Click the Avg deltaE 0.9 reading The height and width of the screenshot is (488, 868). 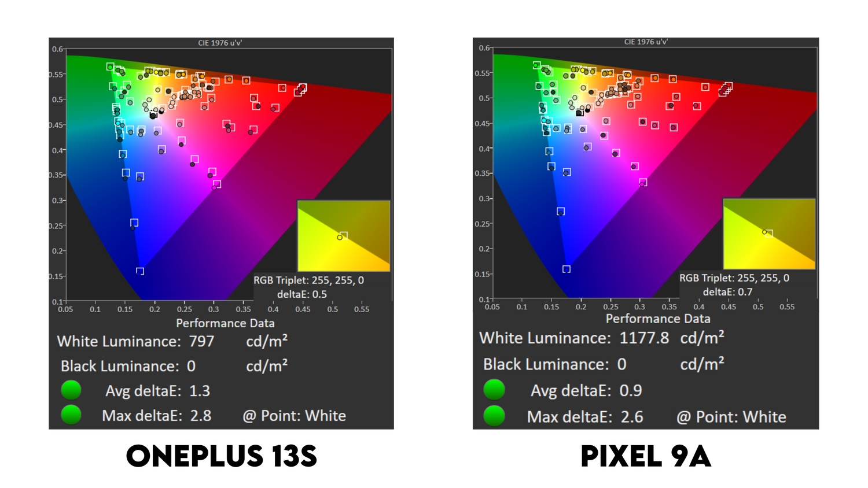630,391
